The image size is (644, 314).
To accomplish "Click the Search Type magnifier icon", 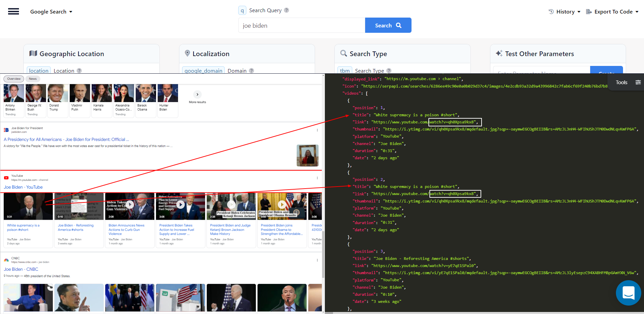I will point(343,53).
